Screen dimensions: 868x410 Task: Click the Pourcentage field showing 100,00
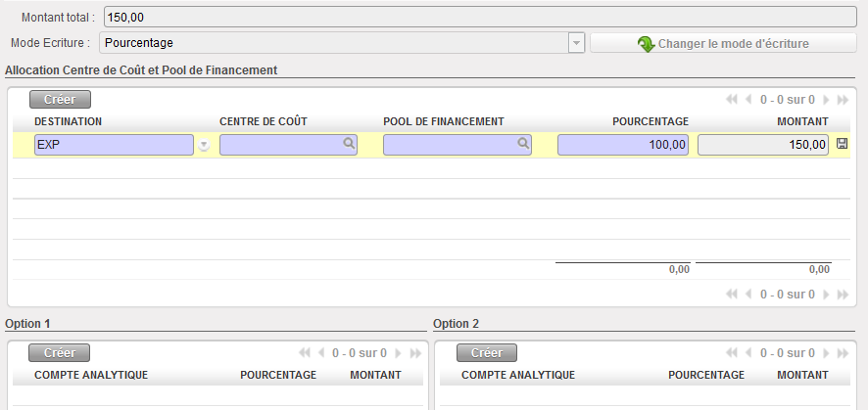(x=622, y=145)
